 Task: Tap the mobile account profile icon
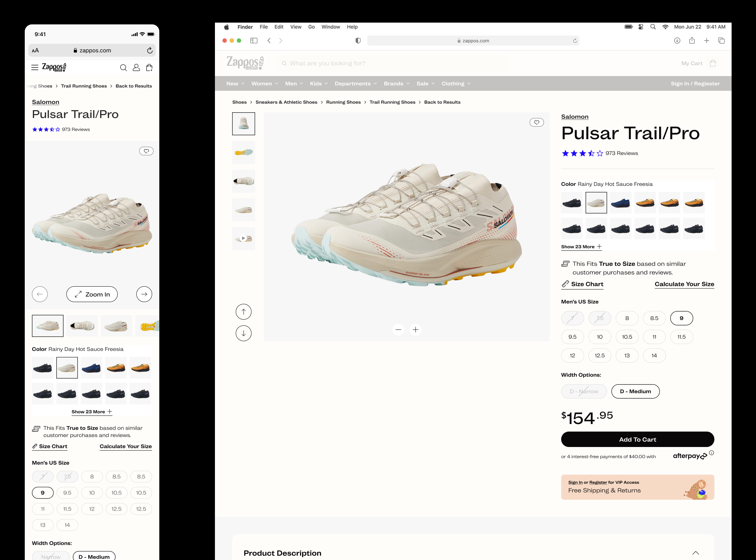point(136,67)
